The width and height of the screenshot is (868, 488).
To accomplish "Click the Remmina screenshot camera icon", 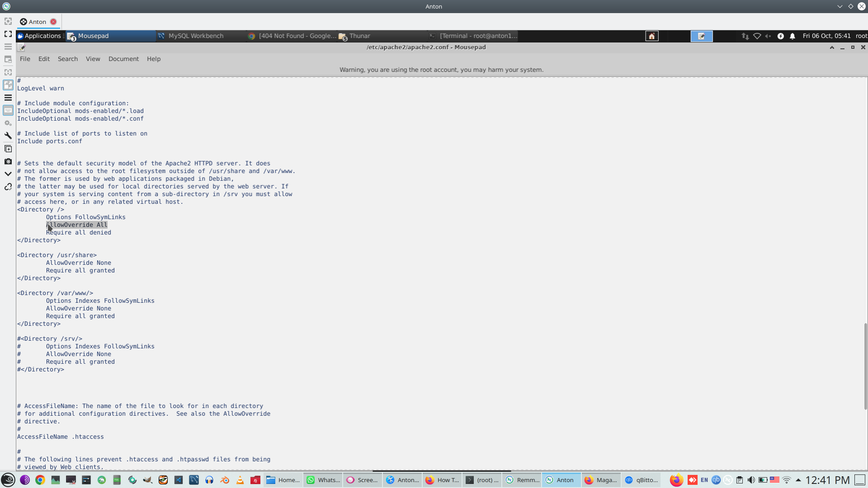I will pos(8,161).
